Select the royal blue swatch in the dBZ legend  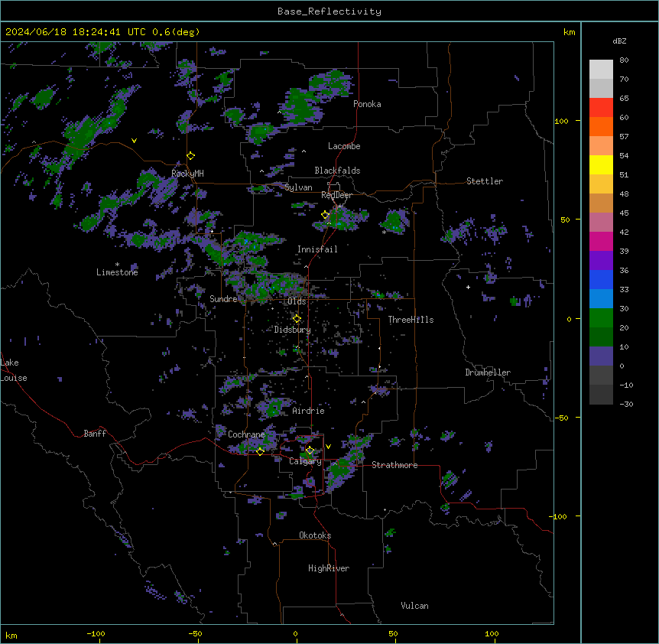click(601, 279)
